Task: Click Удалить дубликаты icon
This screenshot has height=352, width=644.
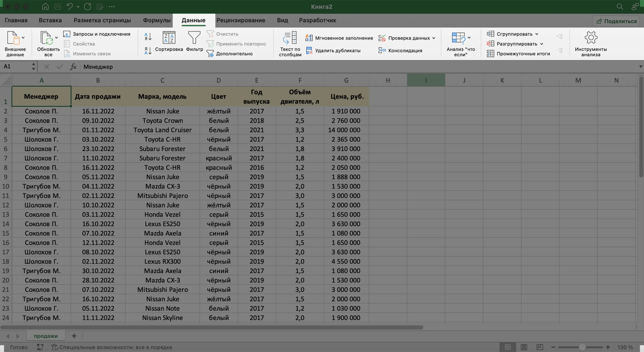Action: 309,51
